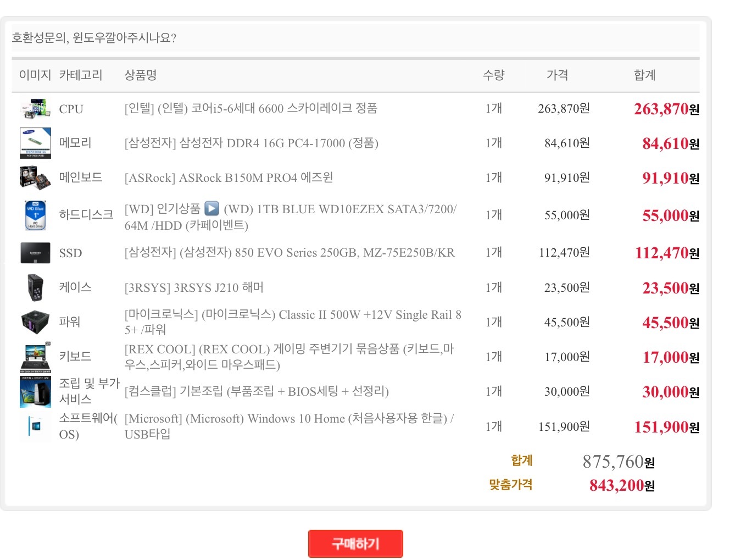Click the post title 호환성문의, 윈도우깔아주시나요?

94,37
